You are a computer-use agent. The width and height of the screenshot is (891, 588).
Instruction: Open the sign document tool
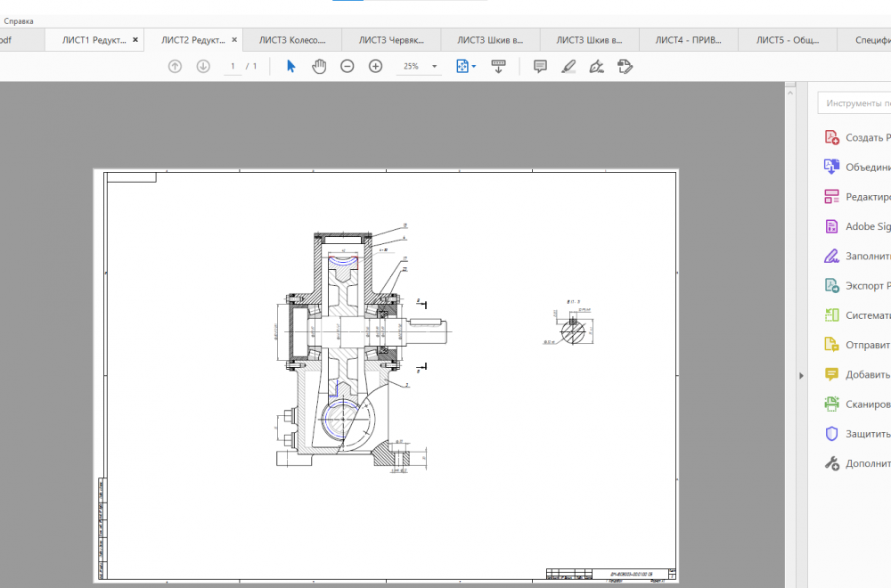pyautogui.click(x=596, y=66)
